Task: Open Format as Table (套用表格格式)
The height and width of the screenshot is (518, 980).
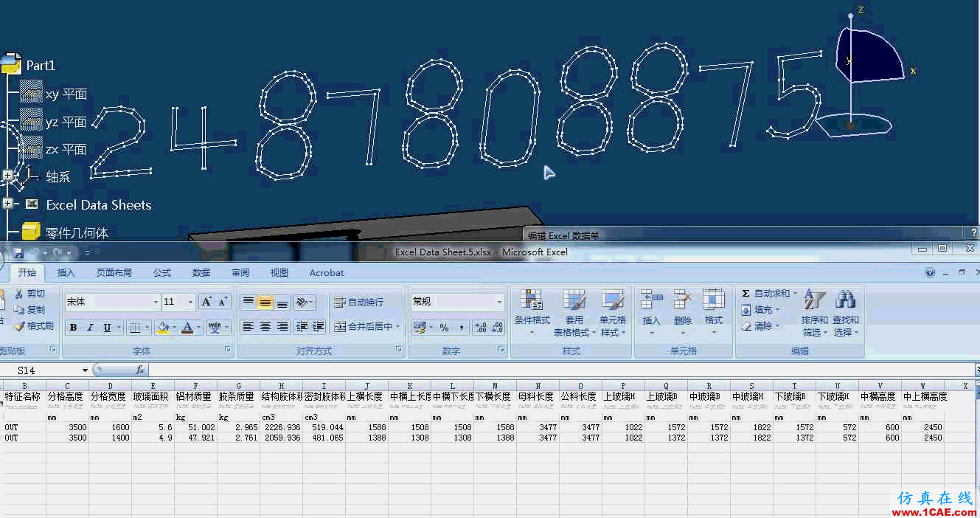Action: (574, 313)
